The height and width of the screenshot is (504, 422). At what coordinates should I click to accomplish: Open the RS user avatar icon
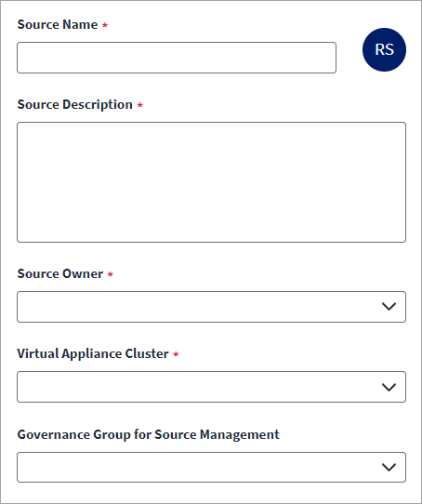click(x=384, y=49)
